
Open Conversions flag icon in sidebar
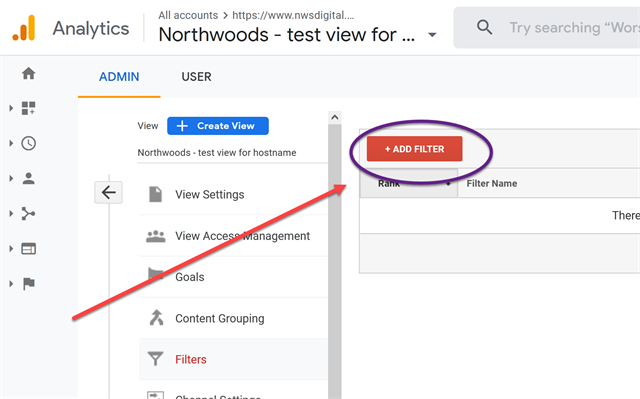pos(29,284)
